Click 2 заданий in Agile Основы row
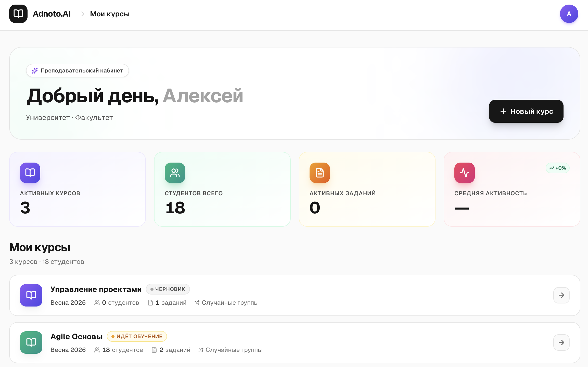Screen dimensions: 588x367 tap(175, 350)
